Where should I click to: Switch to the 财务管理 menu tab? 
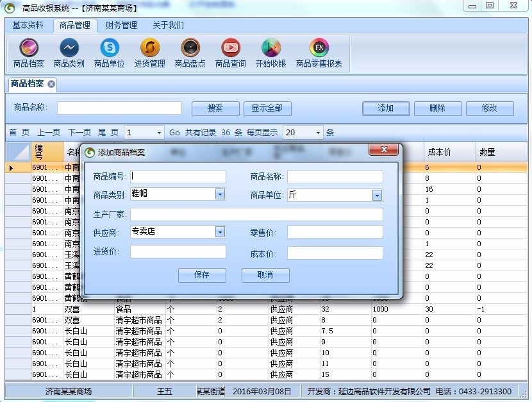coord(123,25)
